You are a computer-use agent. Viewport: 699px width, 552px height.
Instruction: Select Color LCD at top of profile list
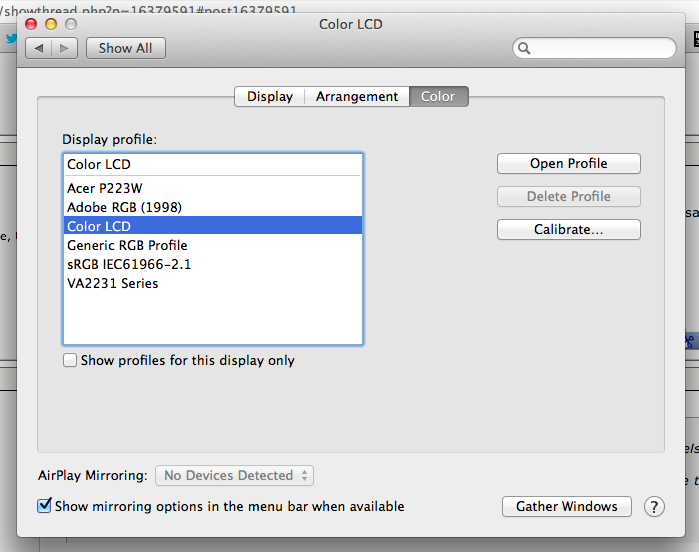pos(213,164)
